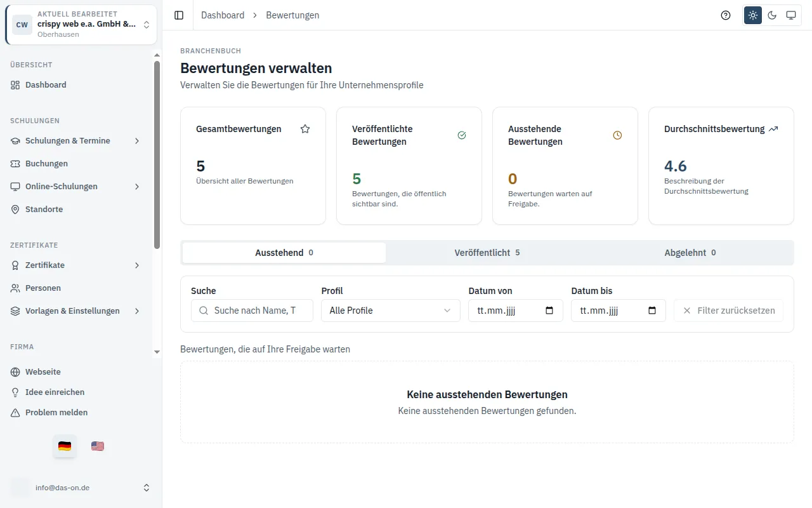Image resolution: width=812 pixels, height=508 pixels.
Task: Click the X icon of Filter zurücksetzen
Action: [x=687, y=311]
